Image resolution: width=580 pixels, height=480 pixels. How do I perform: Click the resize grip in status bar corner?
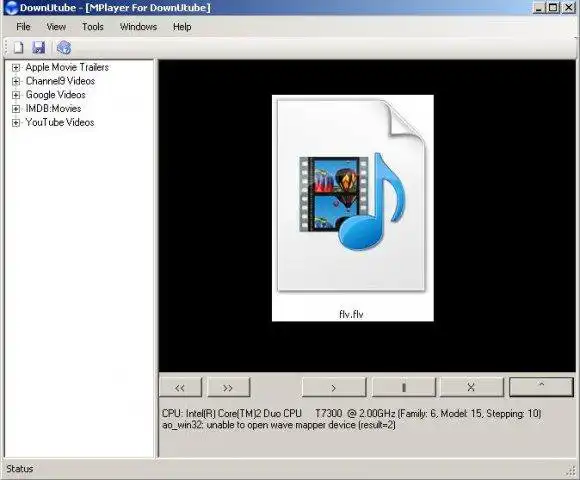[x=571, y=471]
